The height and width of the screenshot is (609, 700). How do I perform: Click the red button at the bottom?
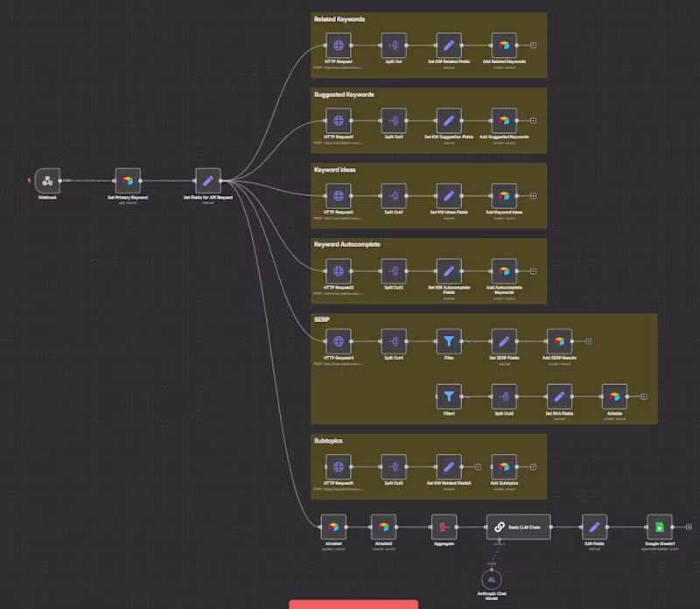tap(353, 605)
